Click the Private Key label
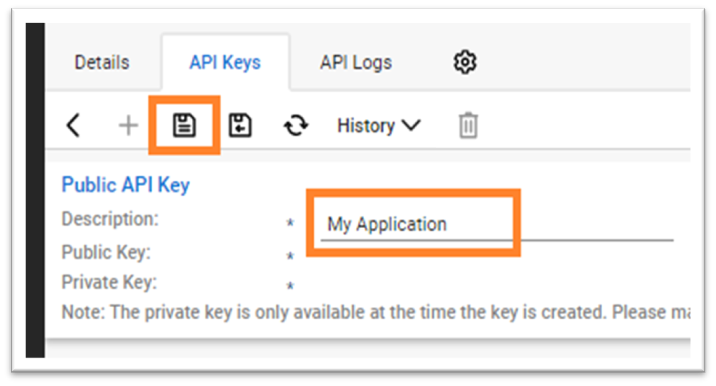Viewport: 716px width, 386px height. point(109,282)
